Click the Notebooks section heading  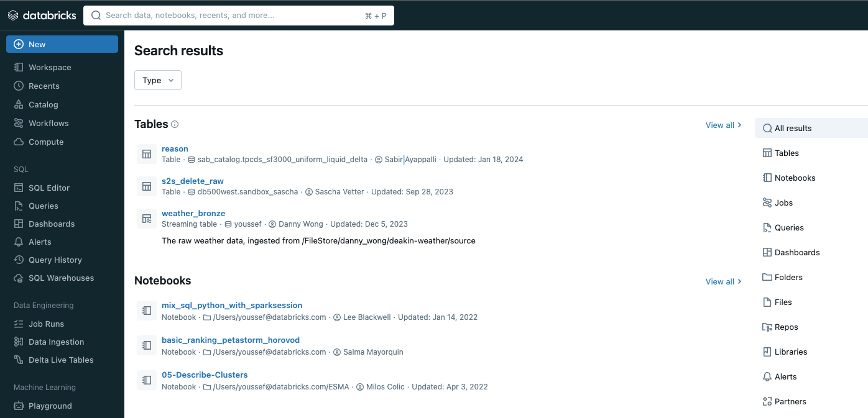(x=163, y=281)
